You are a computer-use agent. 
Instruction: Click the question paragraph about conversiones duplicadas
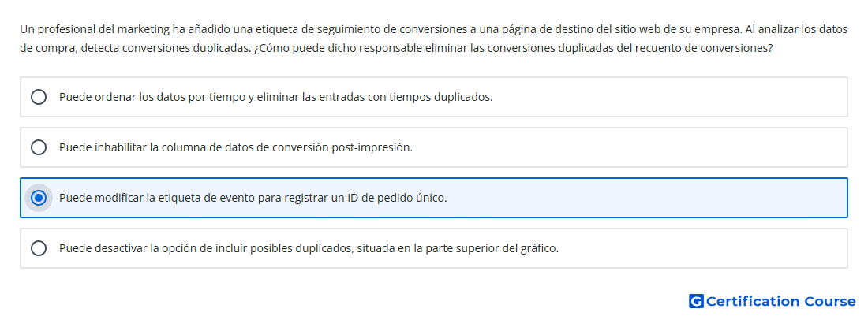(x=433, y=39)
